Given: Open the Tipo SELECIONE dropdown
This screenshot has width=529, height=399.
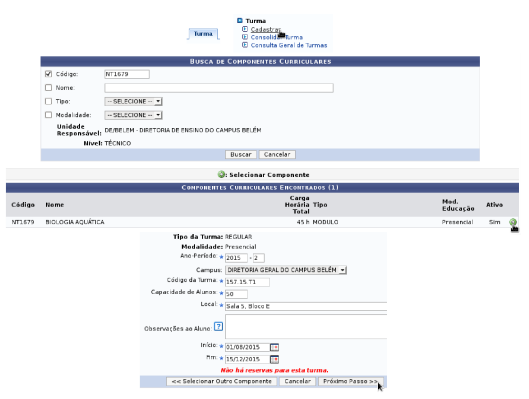Looking at the screenshot, I should tap(134, 101).
